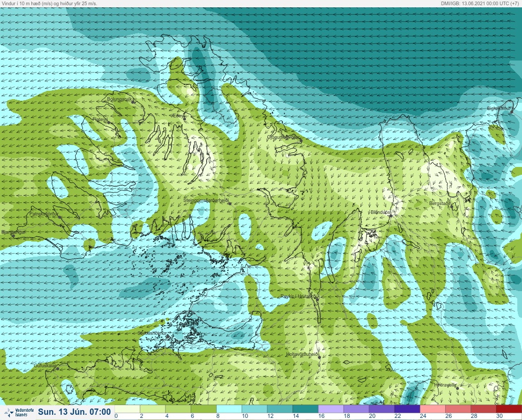This screenshot has width=522, height=420.
Task: Select the 2–4 m/s legend swatch
Action: 153,409
